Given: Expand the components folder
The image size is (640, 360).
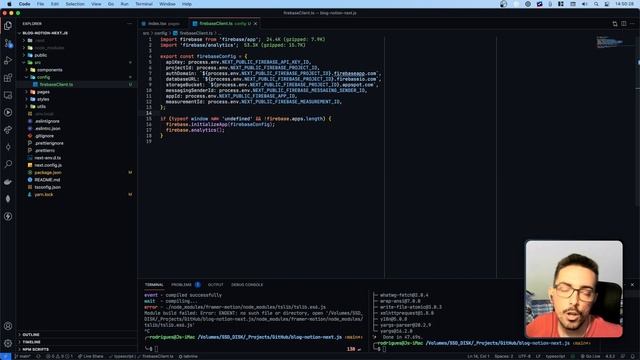Looking at the screenshot, I should pos(76,70).
